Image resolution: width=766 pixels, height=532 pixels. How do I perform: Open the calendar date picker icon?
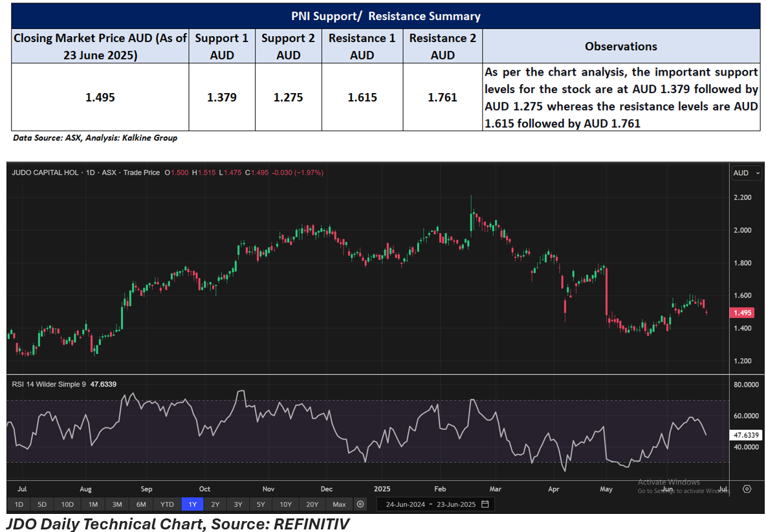(485, 504)
